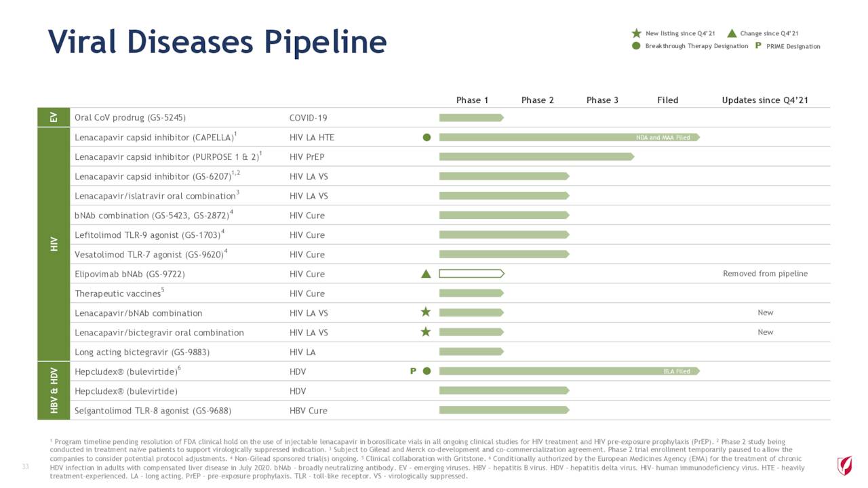Click the NDA and MAA Filed bar
868x488 pixels.
(570, 137)
